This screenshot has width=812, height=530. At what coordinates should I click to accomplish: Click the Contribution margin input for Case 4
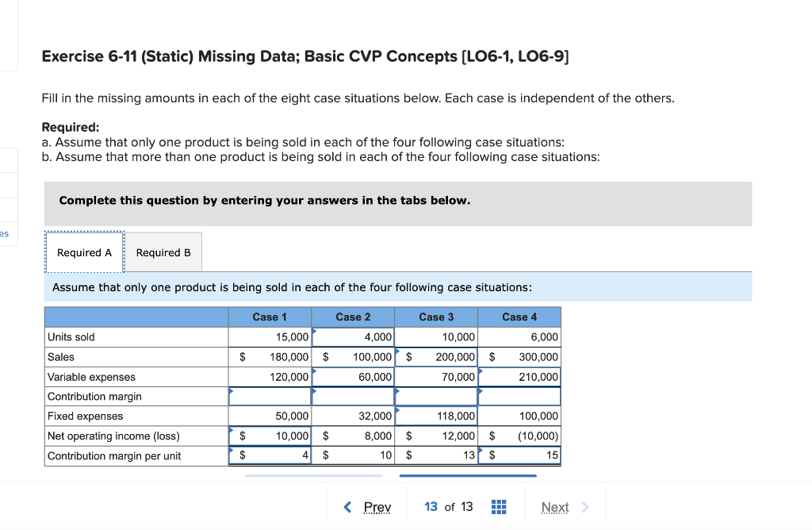[519, 396]
